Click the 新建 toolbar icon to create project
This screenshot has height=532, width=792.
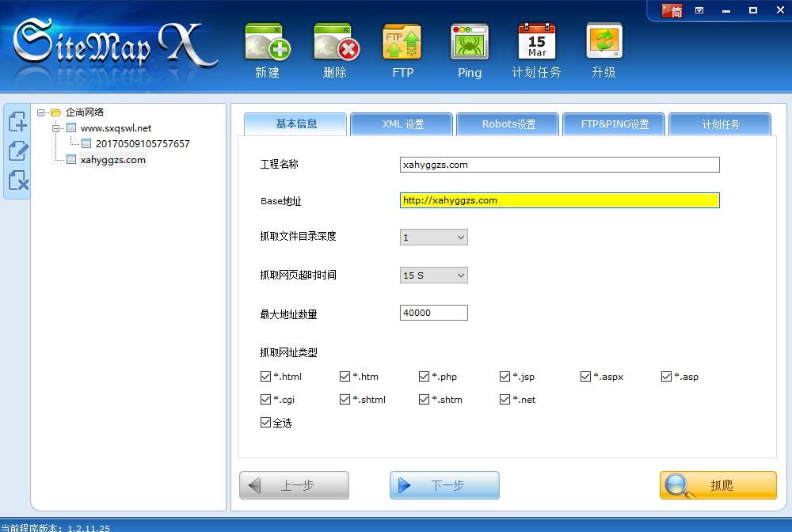[267, 47]
